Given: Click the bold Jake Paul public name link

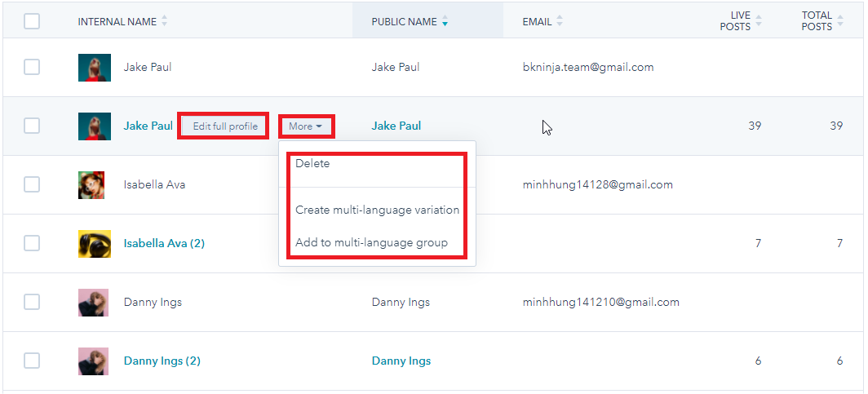Looking at the screenshot, I should click(x=396, y=126).
